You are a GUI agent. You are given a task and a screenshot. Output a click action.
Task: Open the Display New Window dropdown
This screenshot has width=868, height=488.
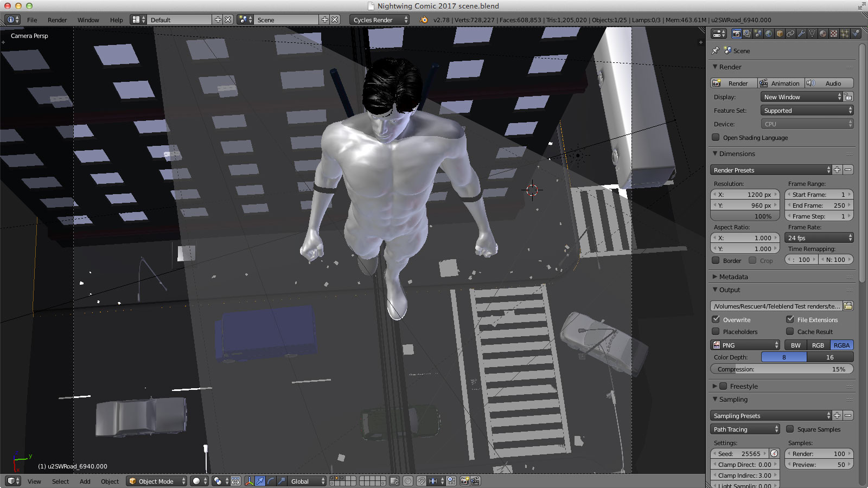pyautogui.click(x=802, y=97)
